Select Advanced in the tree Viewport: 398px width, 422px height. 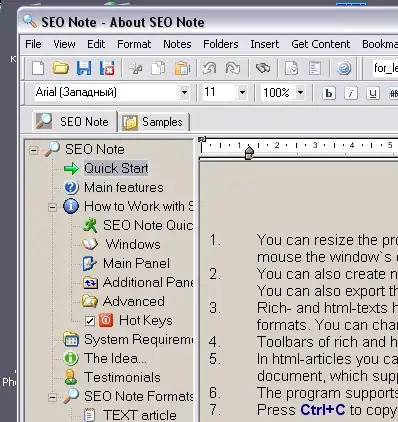[x=134, y=301]
